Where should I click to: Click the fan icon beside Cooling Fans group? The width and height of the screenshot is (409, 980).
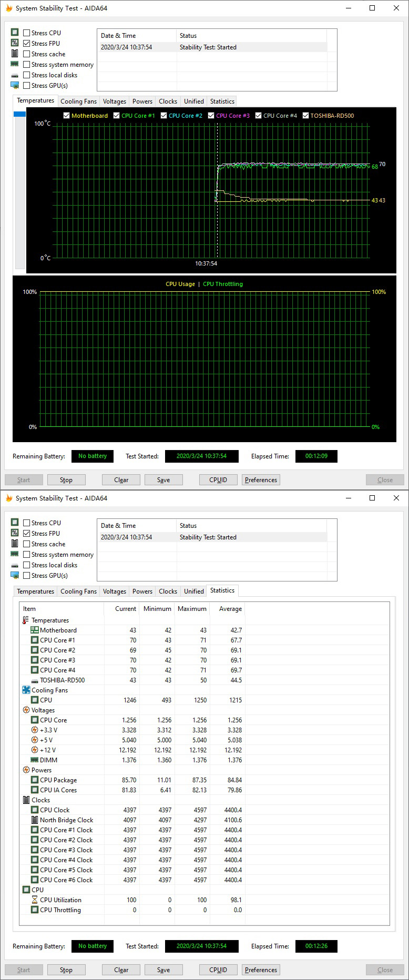[x=26, y=690]
